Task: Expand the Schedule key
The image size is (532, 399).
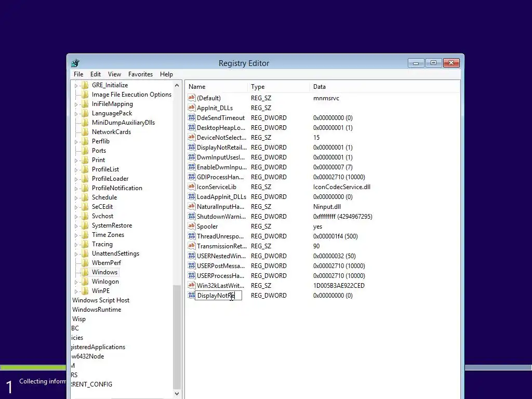Action: pos(76,197)
